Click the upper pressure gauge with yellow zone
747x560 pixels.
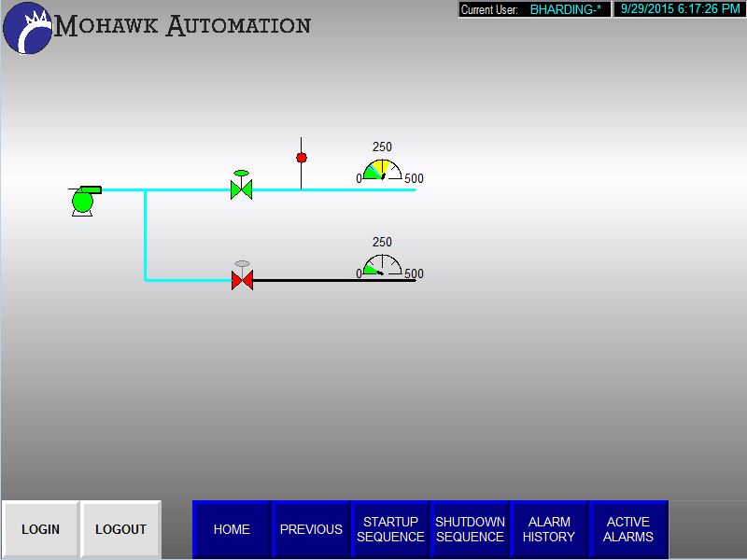click(382, 170)
